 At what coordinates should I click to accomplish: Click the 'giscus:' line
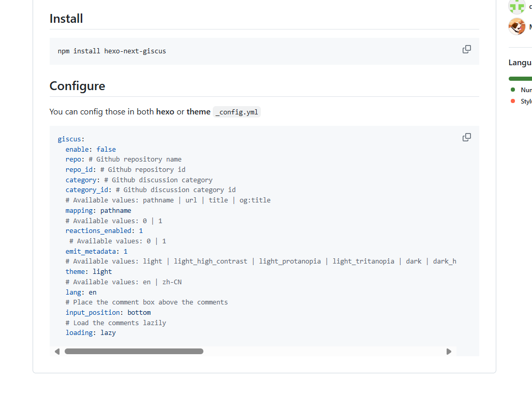tap(71, 139)
